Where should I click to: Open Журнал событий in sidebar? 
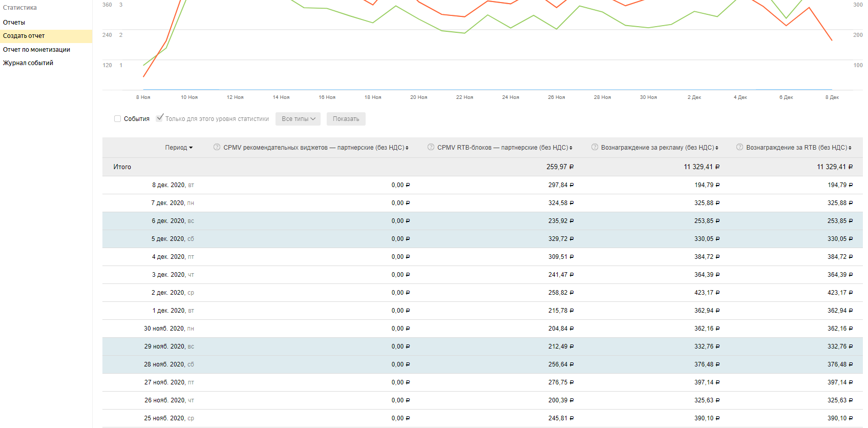(28, 63)
